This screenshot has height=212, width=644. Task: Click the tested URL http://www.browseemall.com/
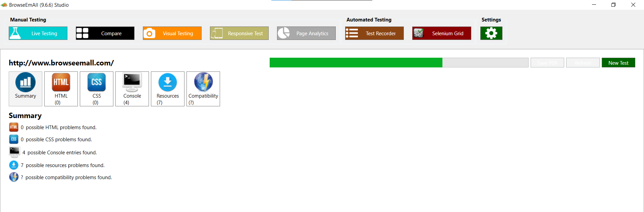(x=61, y=63)
